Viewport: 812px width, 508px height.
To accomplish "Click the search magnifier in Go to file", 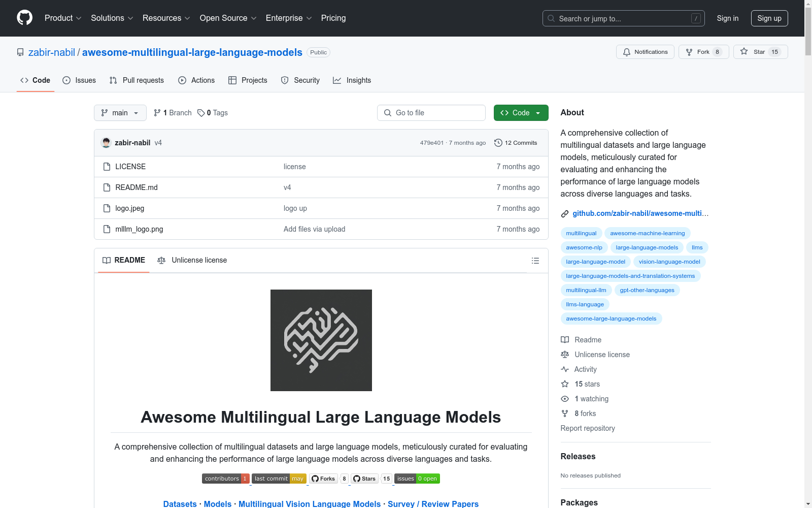I will coord(388,113).
